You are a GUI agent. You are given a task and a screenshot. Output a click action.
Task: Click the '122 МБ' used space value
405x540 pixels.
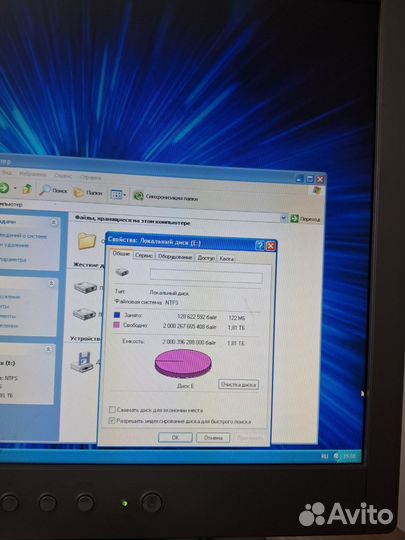pyautogui.click(x=236, y=318)
